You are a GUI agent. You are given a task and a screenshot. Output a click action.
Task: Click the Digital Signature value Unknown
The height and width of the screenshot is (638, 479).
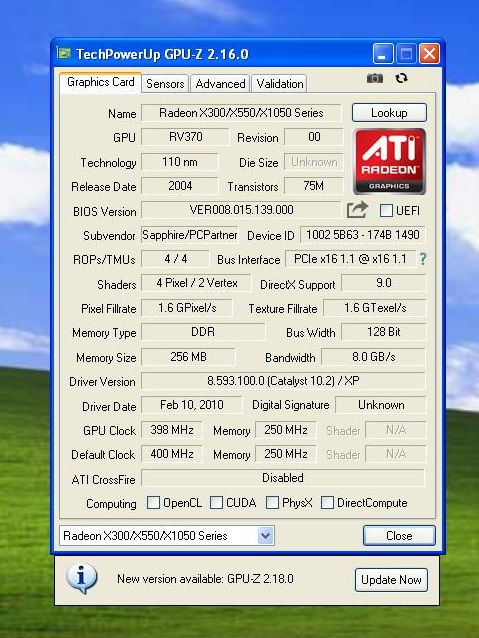(x=381, y=405)
